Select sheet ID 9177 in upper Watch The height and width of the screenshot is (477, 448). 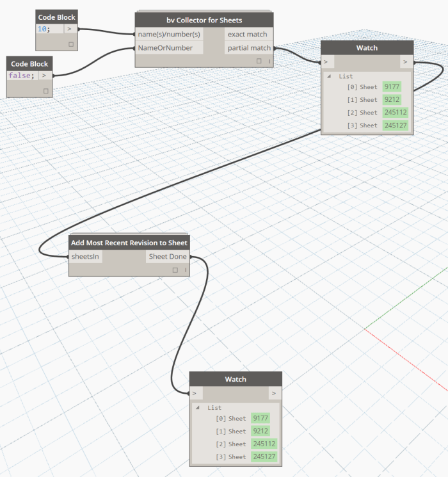coord(392,86)
